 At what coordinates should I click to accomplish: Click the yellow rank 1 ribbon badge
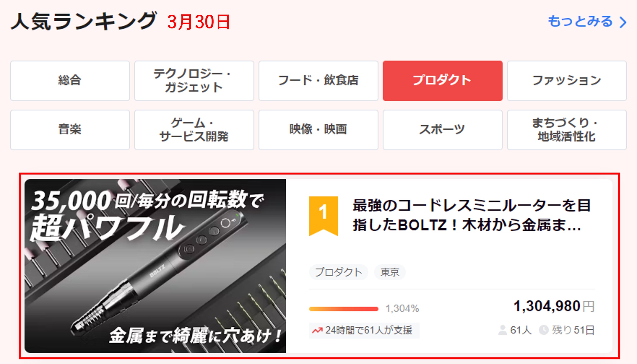pos(323,216)
